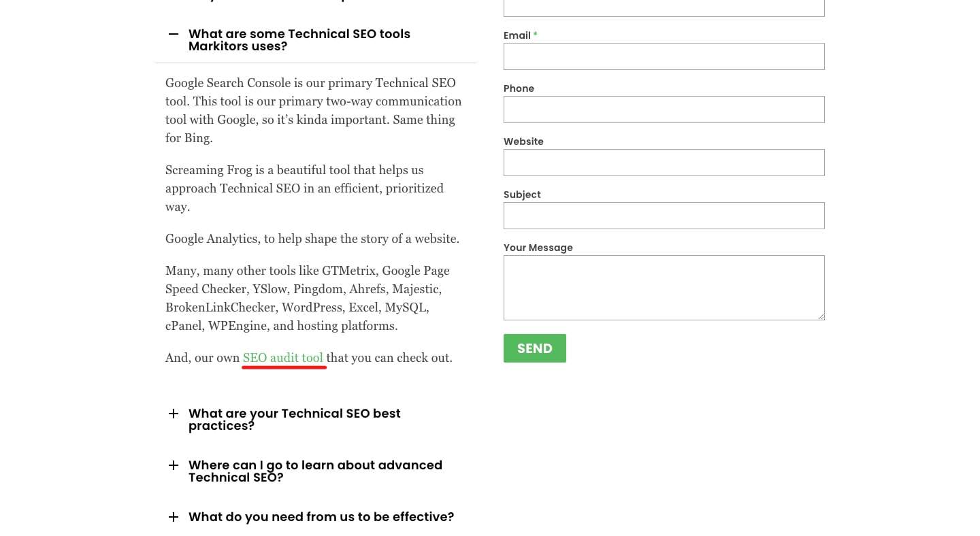The width and height of the screenshot is (980, 536).
Task: Click the resize handle of the message textarea
Action: 821,315
